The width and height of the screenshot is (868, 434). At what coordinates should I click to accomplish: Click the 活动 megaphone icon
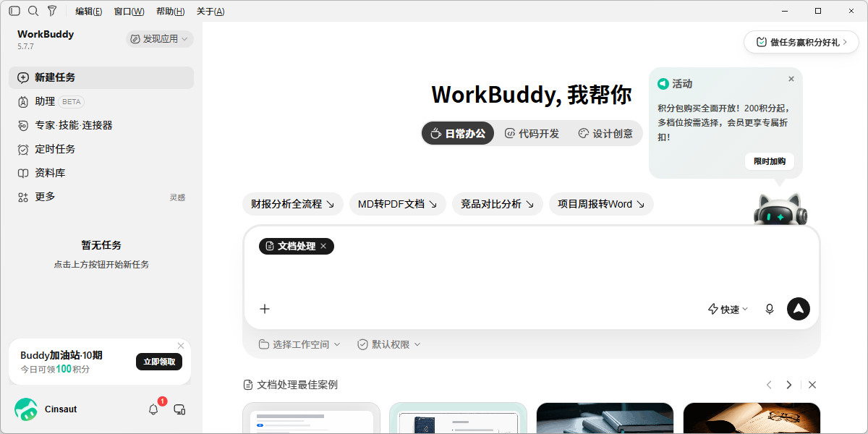point(663,84)
